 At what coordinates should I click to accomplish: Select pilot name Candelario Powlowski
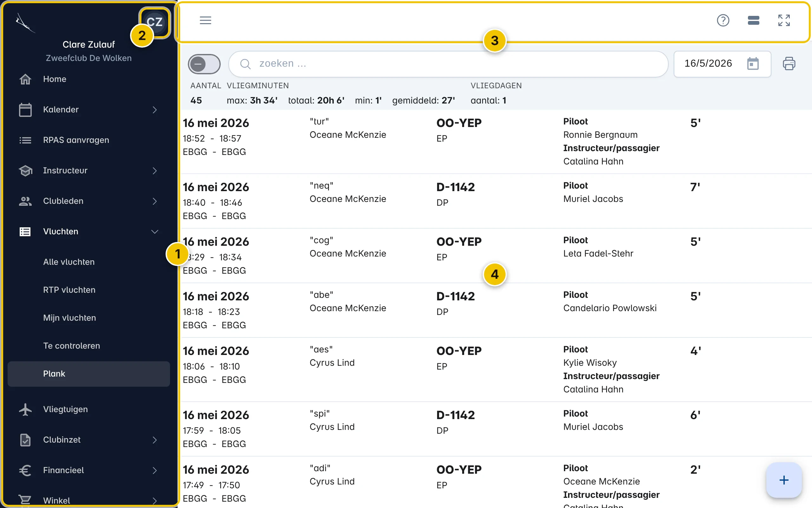pos(610,308)
